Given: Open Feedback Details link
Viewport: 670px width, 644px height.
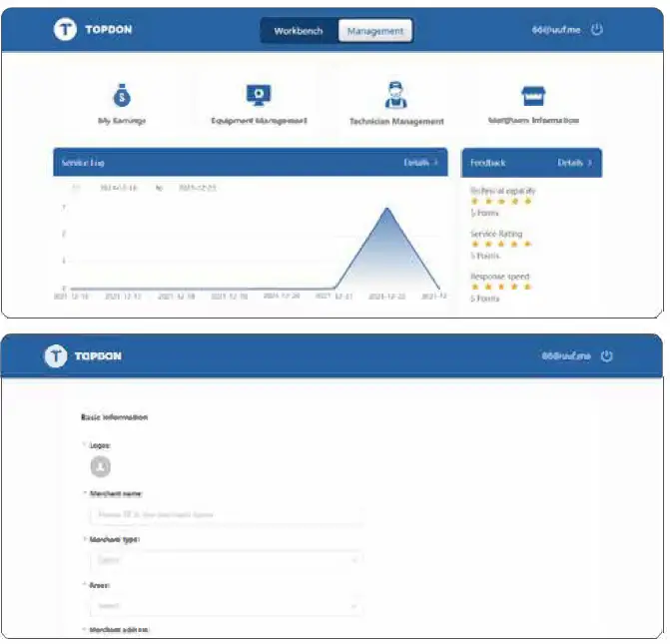Looking at the screenshot, I should 575,163.
